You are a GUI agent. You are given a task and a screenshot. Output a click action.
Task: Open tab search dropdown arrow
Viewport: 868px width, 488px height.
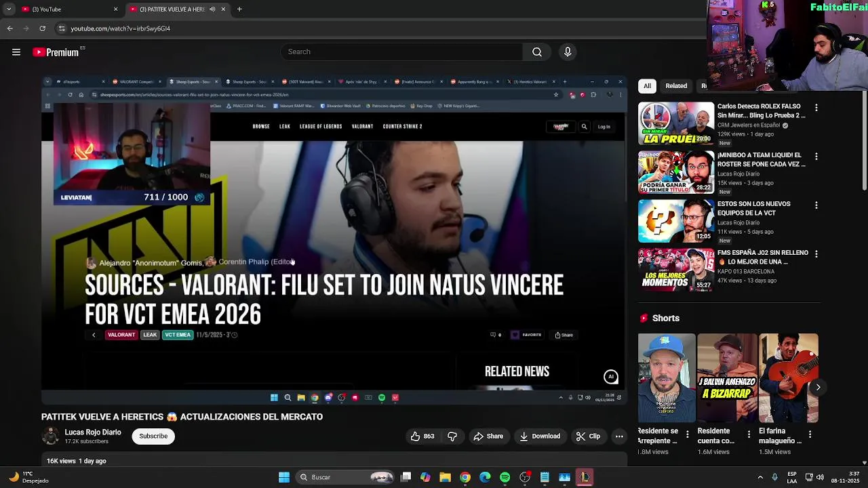8,9
